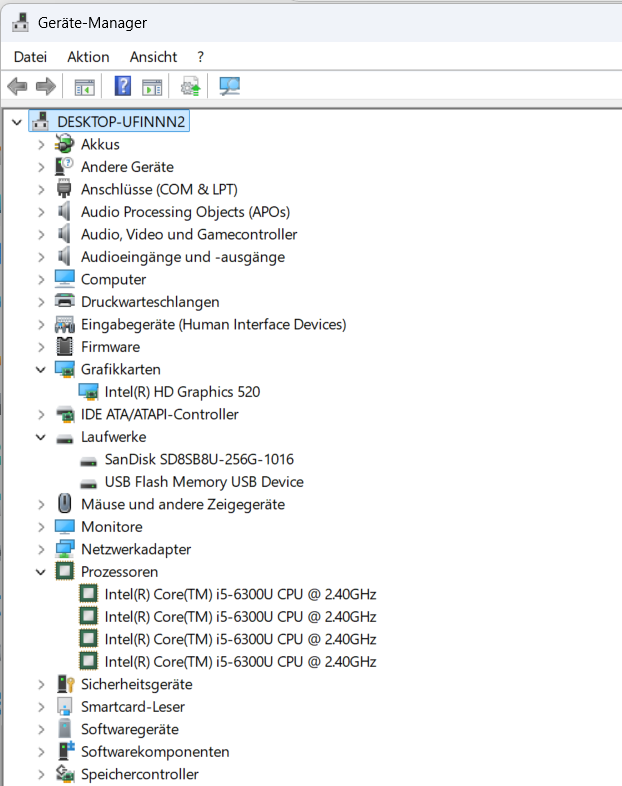The height and width of the screenshot is (786, 622).
Task: Expand the Monitore category arrow
Action: (x=41, y=527)
